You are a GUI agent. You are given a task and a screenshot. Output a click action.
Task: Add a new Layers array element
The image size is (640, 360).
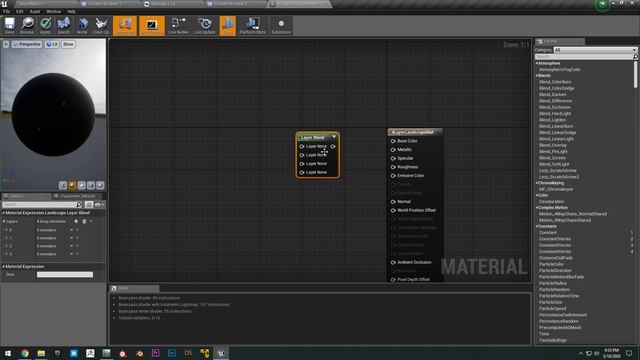coord(76,222)
